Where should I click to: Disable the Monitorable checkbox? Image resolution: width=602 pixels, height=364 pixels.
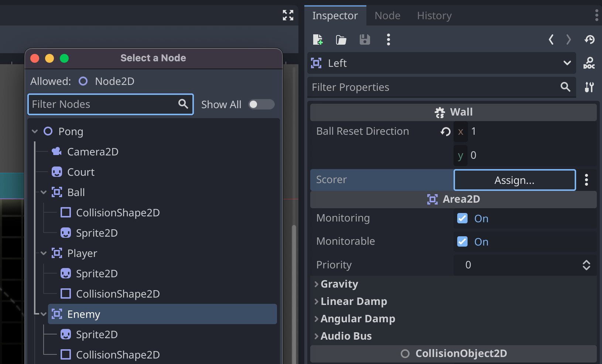point(462,241)
